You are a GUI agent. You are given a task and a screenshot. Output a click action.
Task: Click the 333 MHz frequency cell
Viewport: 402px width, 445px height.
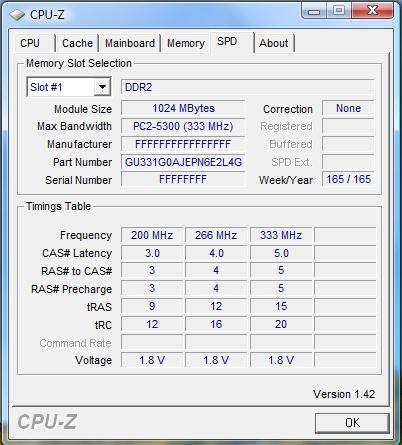point(281,235)
